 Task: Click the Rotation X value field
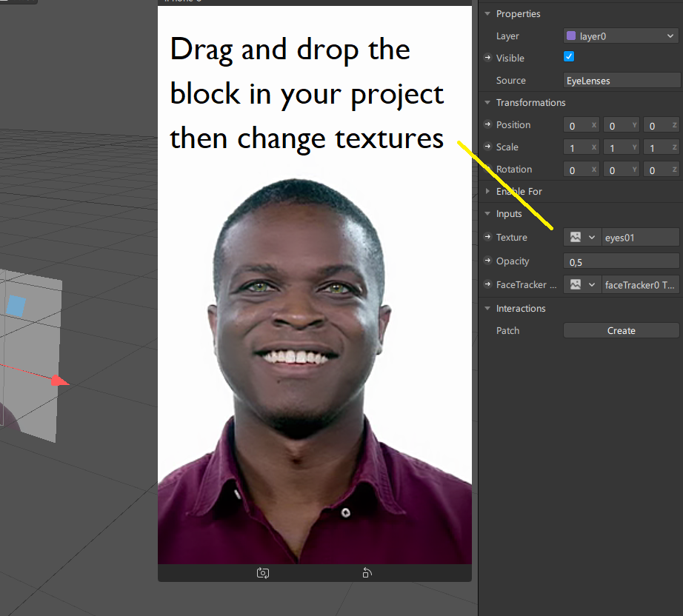point(581,170)
